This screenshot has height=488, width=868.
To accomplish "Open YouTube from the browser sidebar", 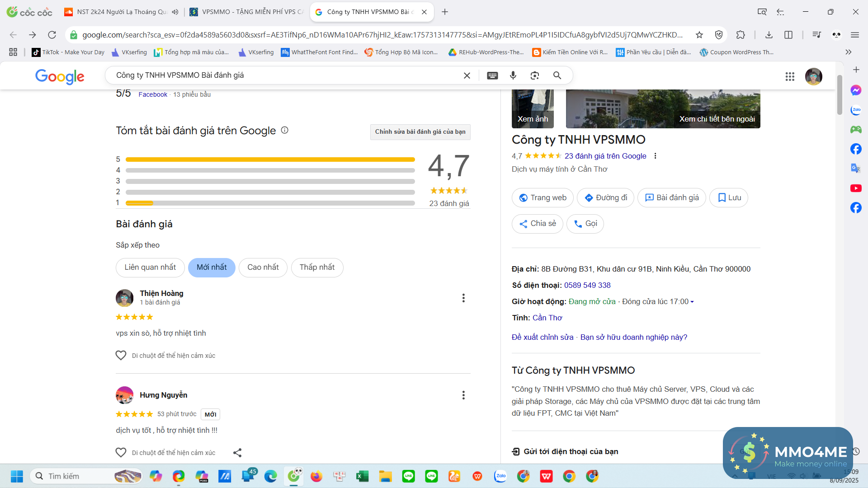I will [x=856, y=188].
